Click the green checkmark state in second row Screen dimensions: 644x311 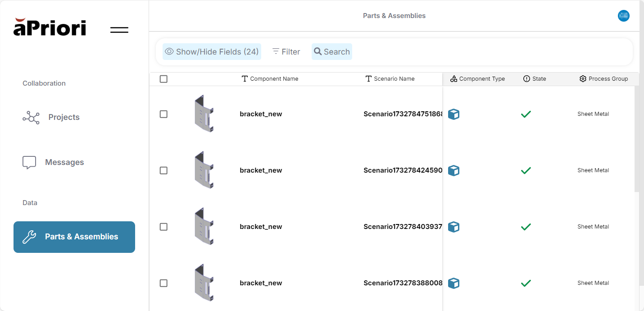click(x=526, y=170)
